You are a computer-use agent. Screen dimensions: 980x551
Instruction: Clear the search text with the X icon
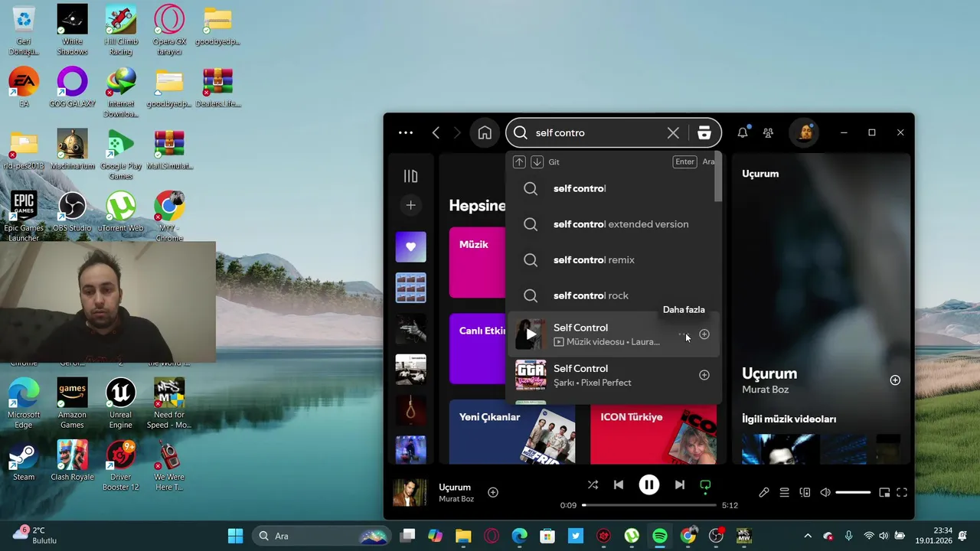point(673,132)
